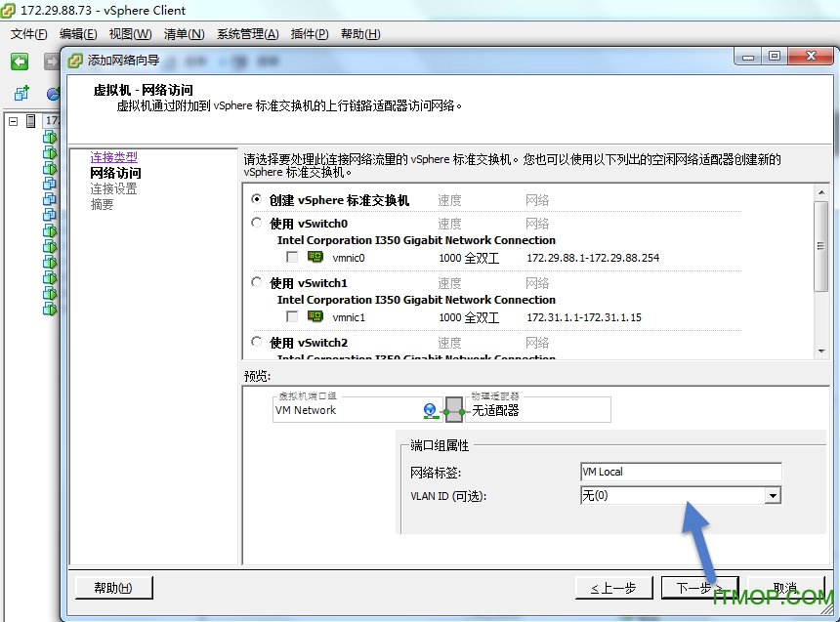The width and height of the screenshot is (840, 622).
Task: Maximize the Add Network Wizard window
Action: (775, 57)
